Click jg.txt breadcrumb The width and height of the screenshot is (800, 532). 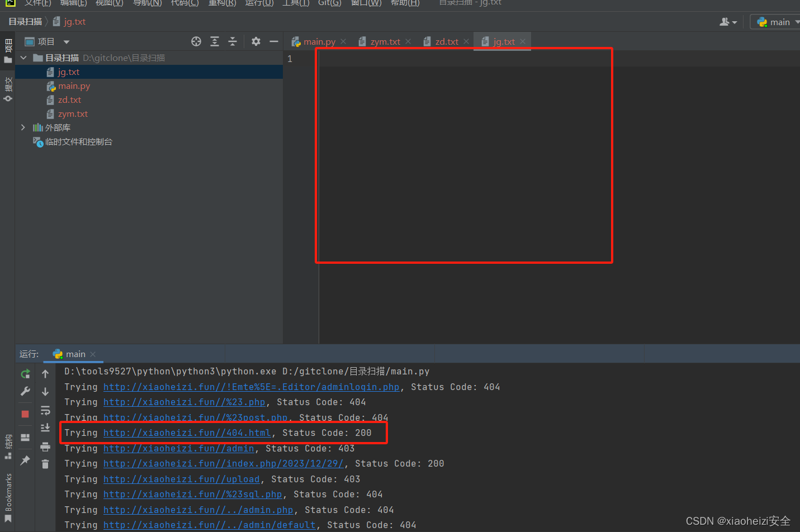coord(69,22)
